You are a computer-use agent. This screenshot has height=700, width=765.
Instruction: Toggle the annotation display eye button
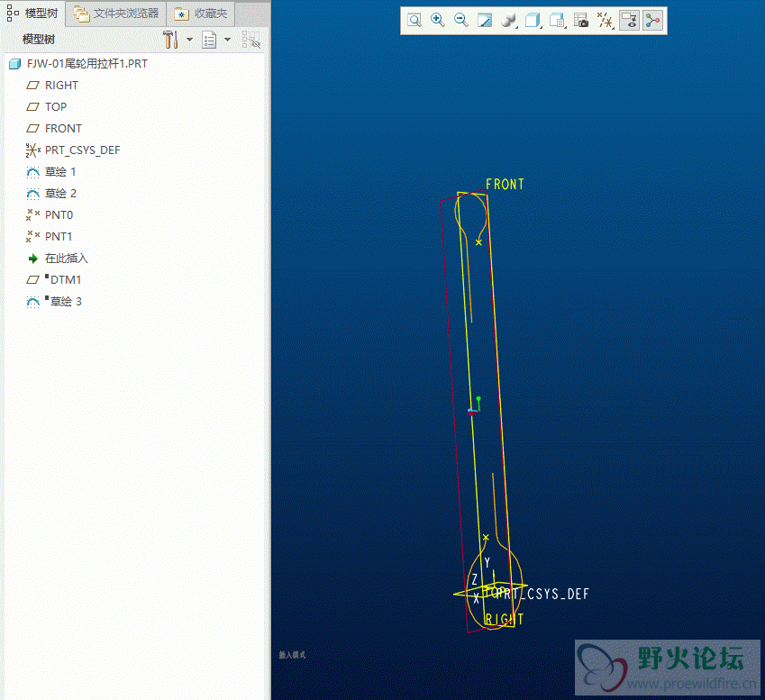tap(629, 21)
